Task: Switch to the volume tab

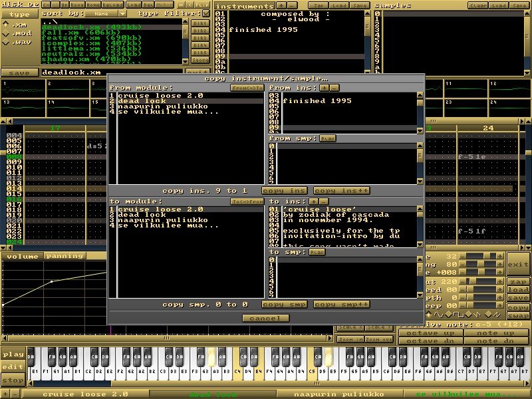Action: [21, 256]
